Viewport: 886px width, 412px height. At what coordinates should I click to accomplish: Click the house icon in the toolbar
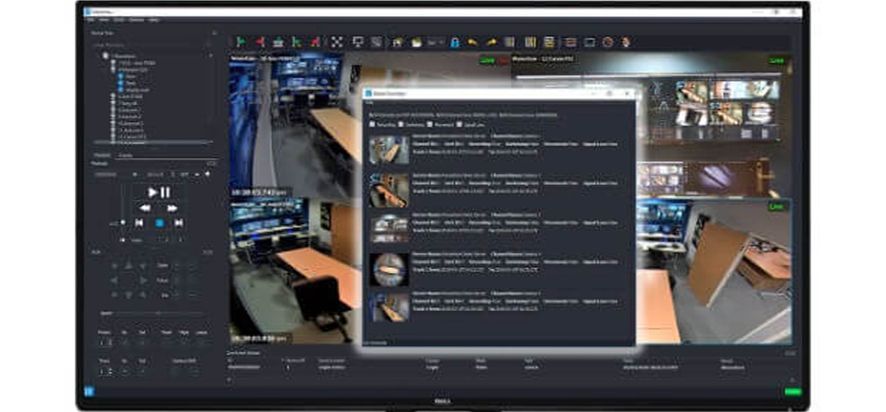coord(398,42)
